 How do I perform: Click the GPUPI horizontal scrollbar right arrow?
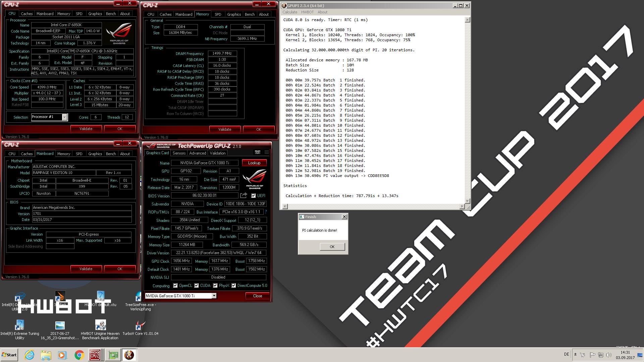click(463, 206)
